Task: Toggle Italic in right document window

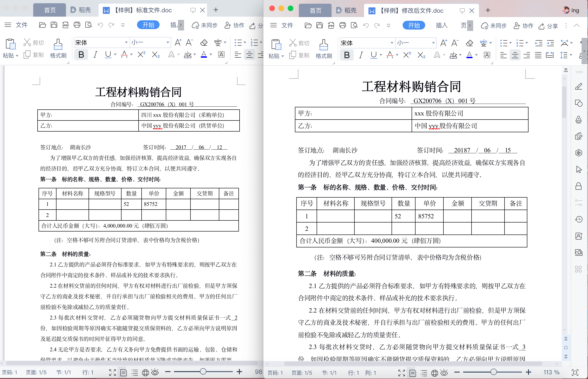Action: [361, 55]
